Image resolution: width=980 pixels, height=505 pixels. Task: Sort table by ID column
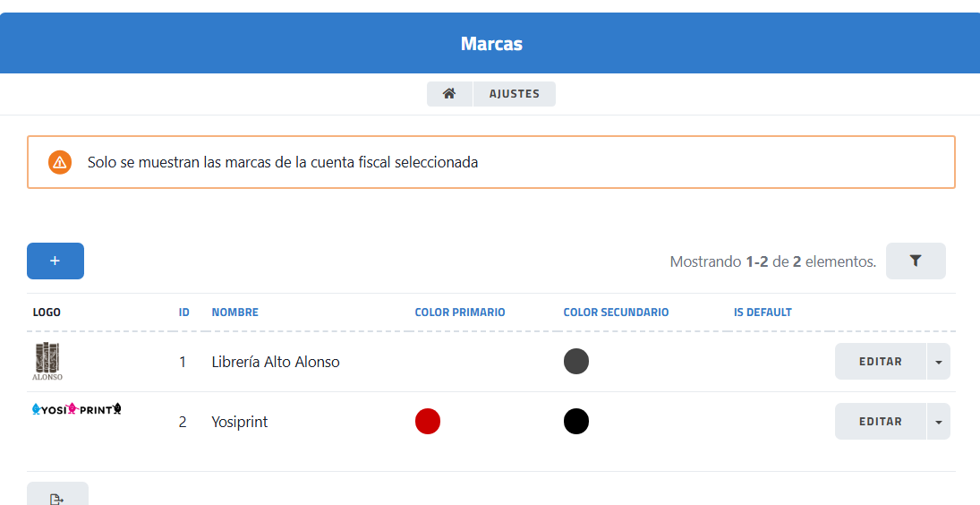(x=184, y=312)
